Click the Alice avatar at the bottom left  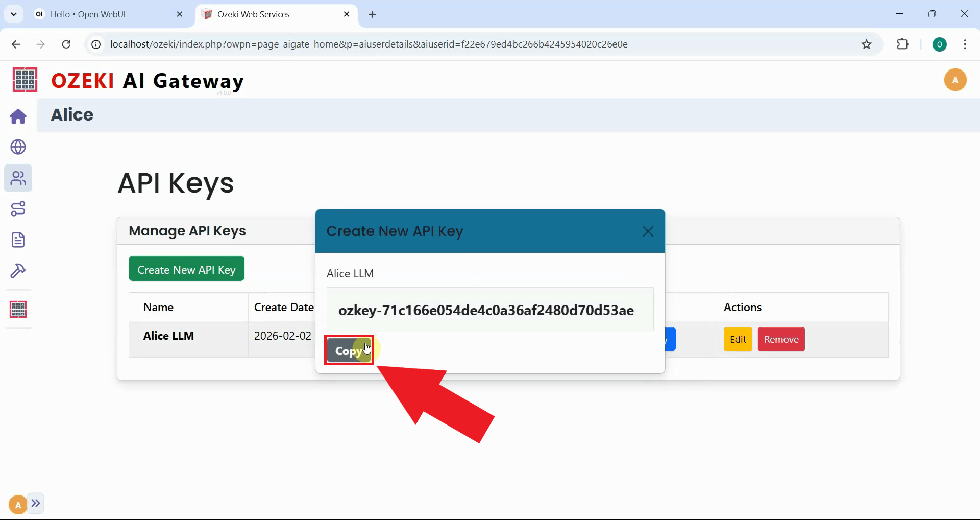pos(17,504)
